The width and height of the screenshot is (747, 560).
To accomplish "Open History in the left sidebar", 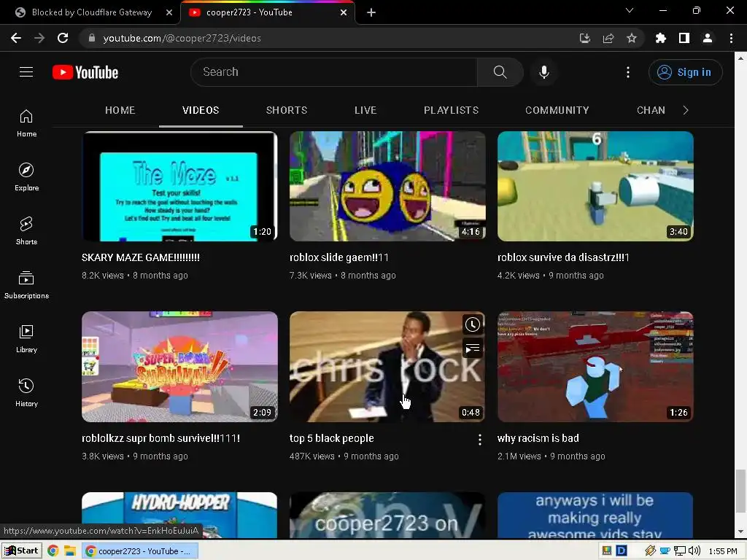I will pyautogui.click(x=26, y=393).
